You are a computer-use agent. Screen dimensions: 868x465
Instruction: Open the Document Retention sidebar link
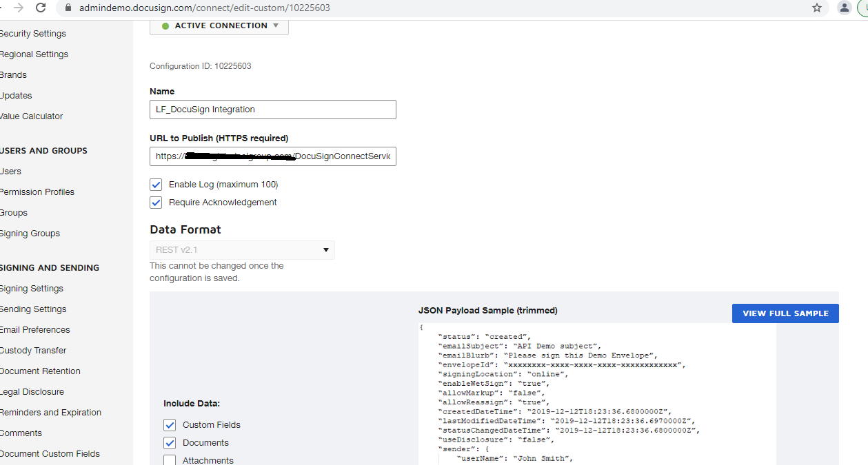point(40,371)
